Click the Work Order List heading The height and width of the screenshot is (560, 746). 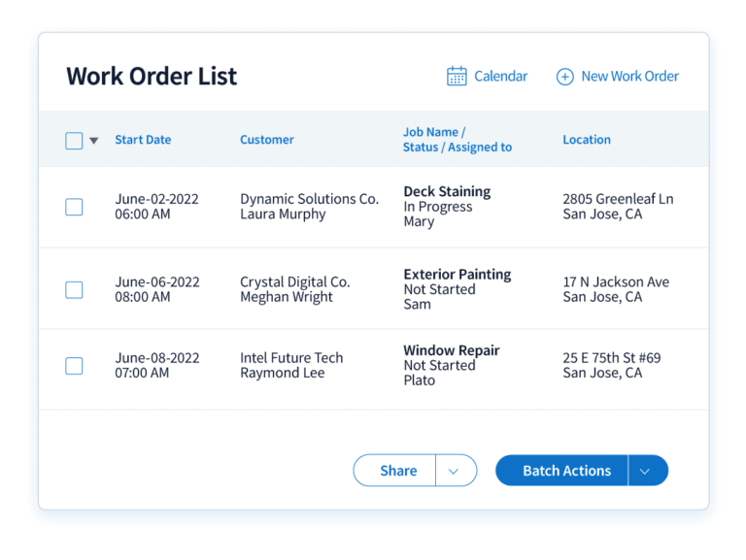[152, 76]
